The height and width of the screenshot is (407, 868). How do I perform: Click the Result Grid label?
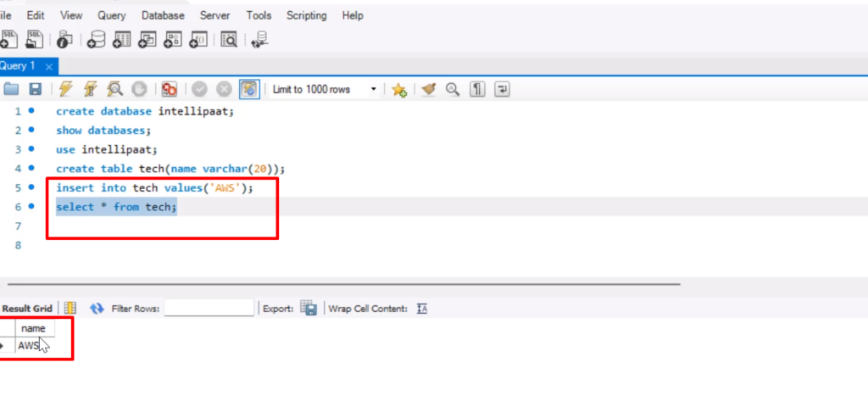click(x=26, y=309)
